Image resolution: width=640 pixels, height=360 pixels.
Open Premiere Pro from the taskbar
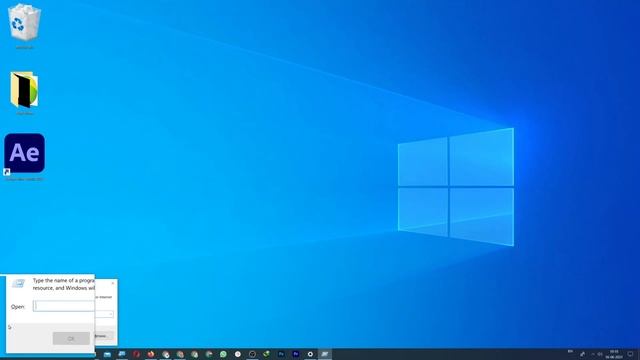[296, 354]
